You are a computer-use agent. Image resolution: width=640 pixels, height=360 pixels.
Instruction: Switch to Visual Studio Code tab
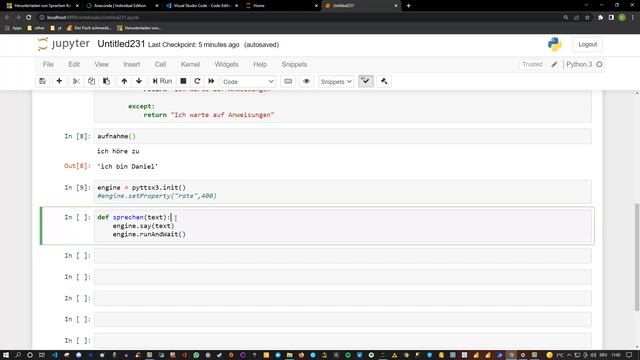coord(202,6)
